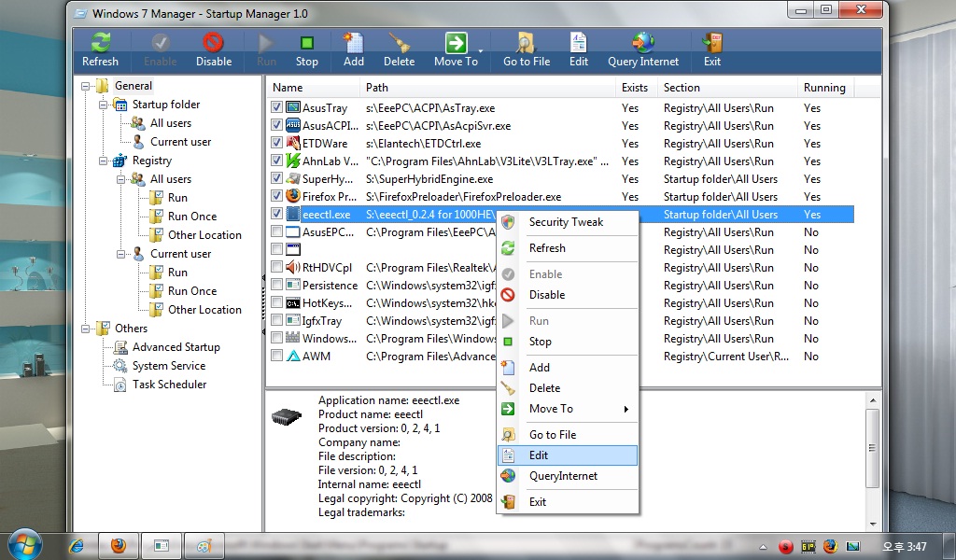Choose Delete from context menu

(x=569, y=388)
